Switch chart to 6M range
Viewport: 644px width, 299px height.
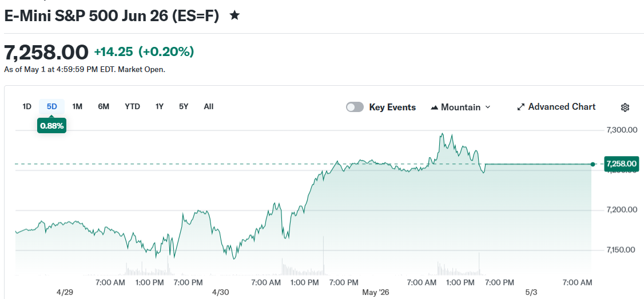coord(104,107)
